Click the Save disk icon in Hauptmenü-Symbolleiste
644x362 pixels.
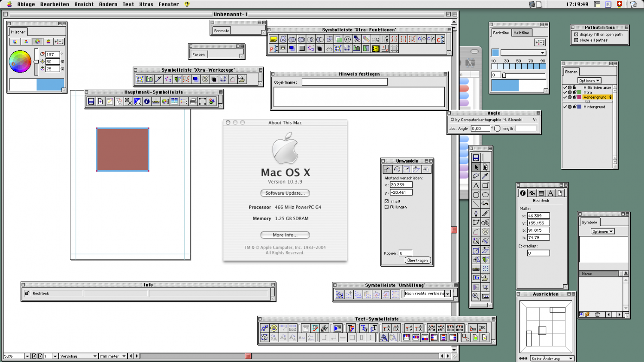(x=91, y=101)
